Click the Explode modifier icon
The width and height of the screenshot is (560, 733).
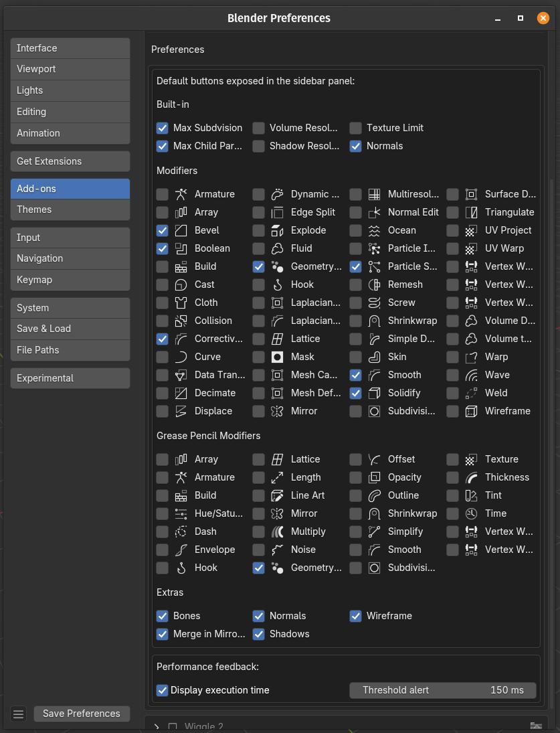point(278,230)
